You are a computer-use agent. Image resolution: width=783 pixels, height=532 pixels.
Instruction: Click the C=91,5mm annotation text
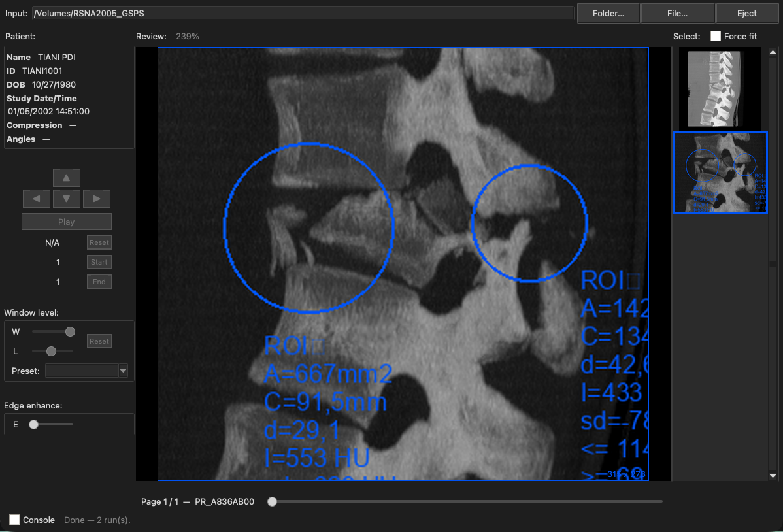[325, 403]
